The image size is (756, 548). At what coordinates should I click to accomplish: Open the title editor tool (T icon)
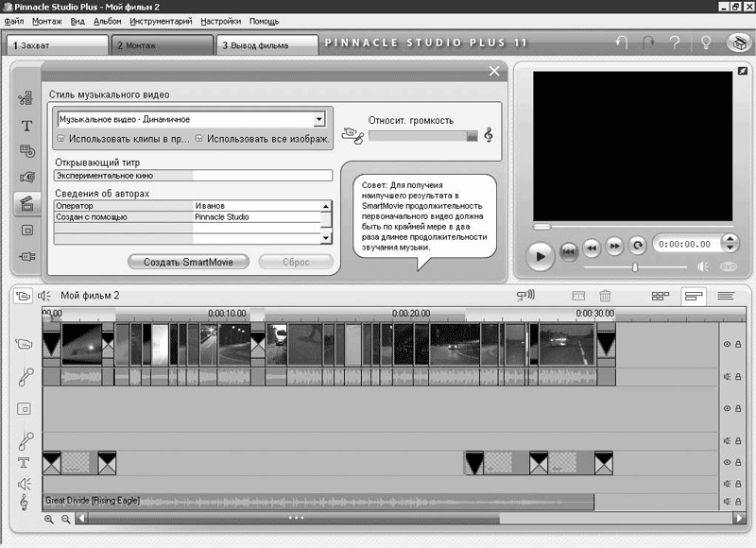tap(26, 125)
